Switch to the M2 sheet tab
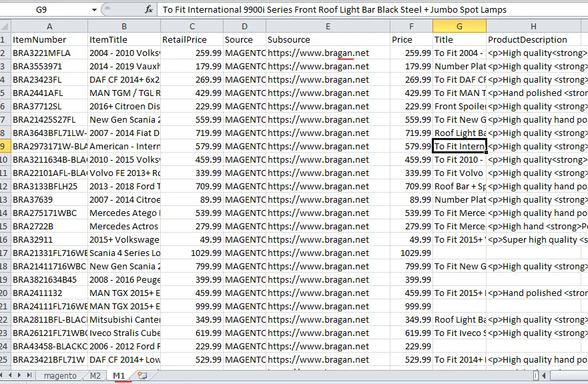 pyautogui.click(x=95, y=375)
